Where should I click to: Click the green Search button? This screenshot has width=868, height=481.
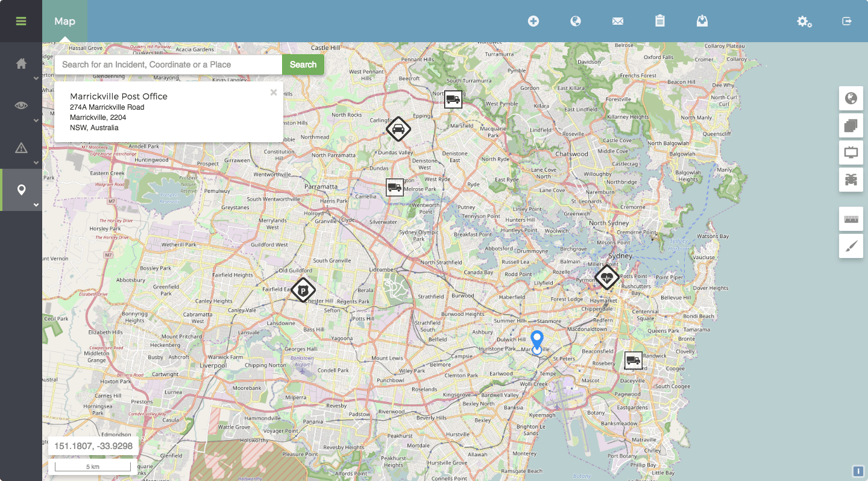pos(303,64)
